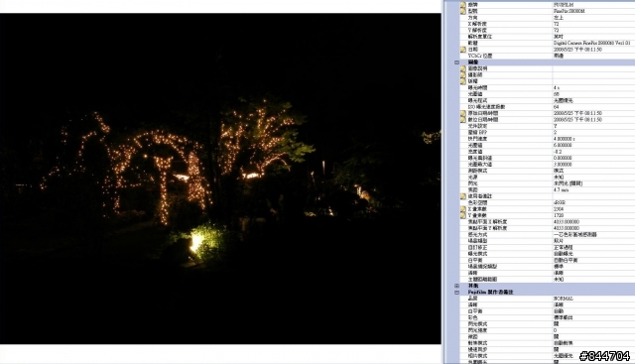The image size is (635, 364).
Task: Click edit icon beside 攝影師 row
Action: coord(463,75)
